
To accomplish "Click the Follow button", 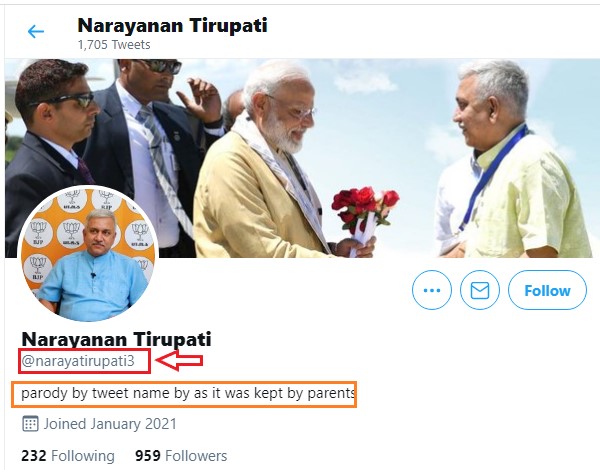I will coord(547,290).
